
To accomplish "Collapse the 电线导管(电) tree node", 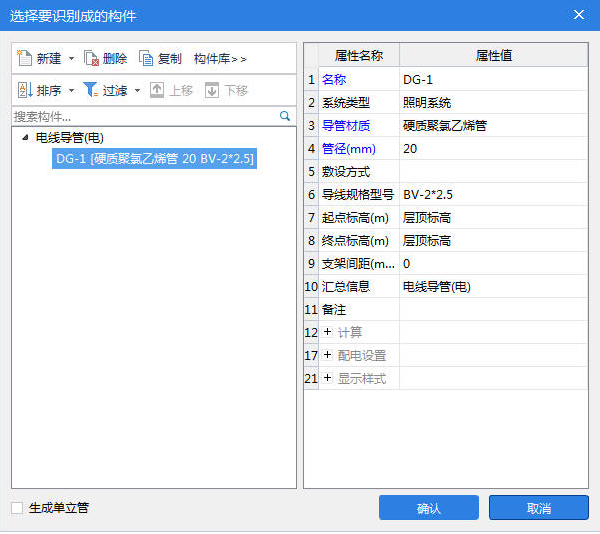I will 25,138.
